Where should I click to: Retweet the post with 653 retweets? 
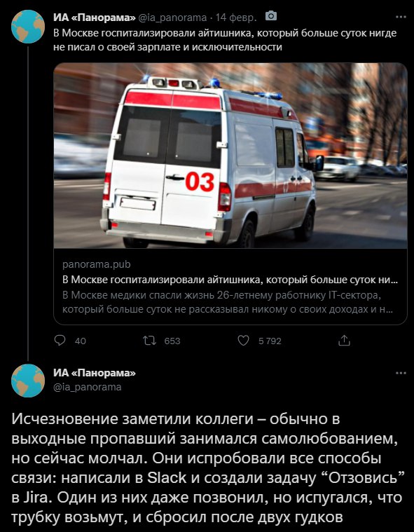coord(149,341)
